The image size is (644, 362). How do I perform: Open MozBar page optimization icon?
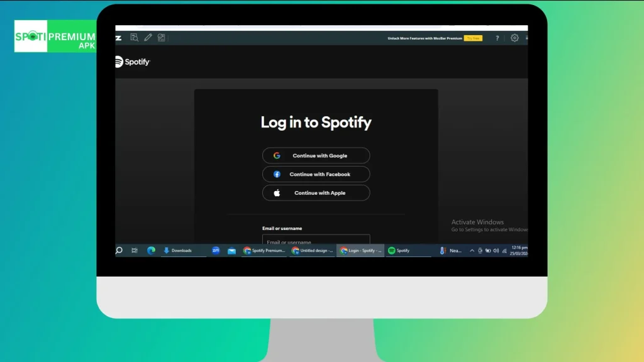pyautogui.click(x=162, y=38)
